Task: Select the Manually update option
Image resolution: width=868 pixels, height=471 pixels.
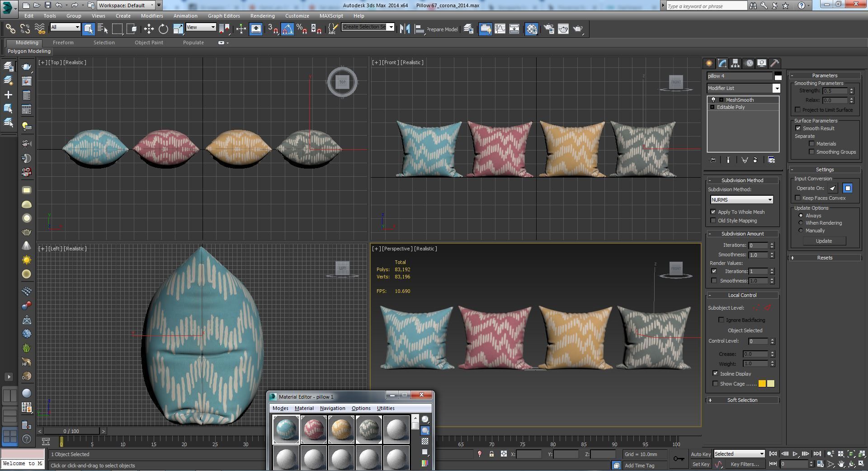Action: pos(801,231)
